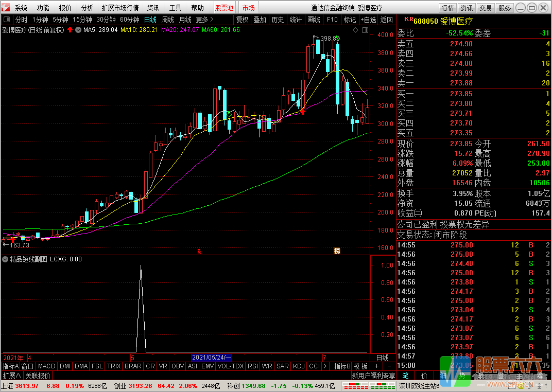Open the round dropdown arrow beside MA5 label
The height and width of the screenshot is (392, 552).
tap(78, 30)
